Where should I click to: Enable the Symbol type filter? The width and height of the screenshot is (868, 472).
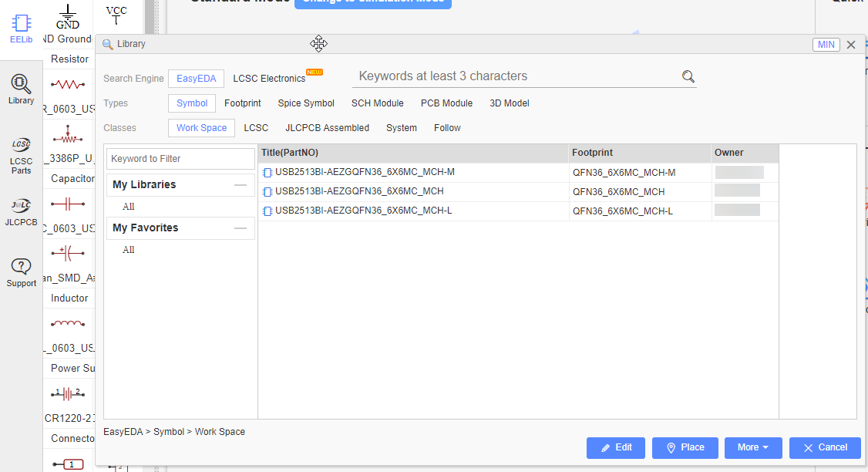pyautogui.click(x=191, y=103)
